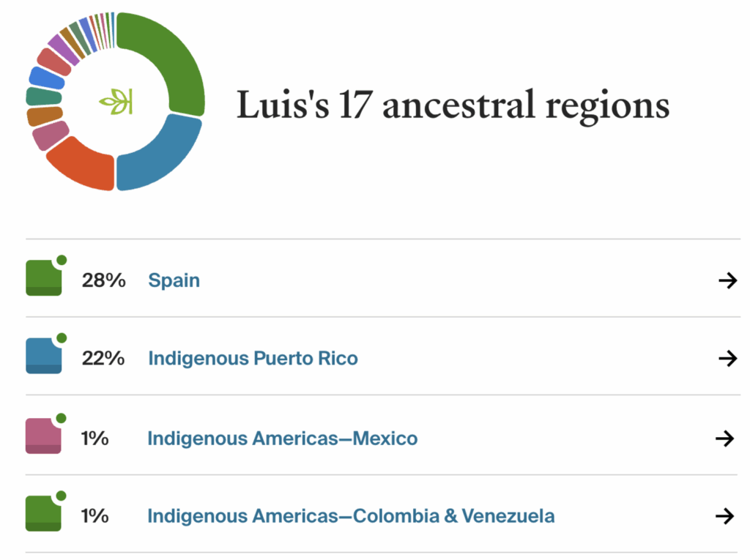Click the Ancestry leaf logo in donut center
Screen dimensions: 750x560
[116, 101]
